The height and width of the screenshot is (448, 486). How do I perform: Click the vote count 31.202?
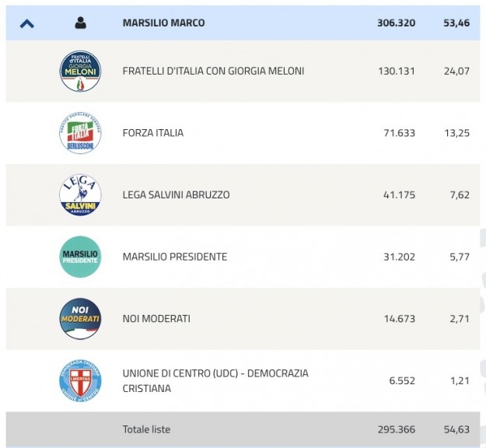399,257
